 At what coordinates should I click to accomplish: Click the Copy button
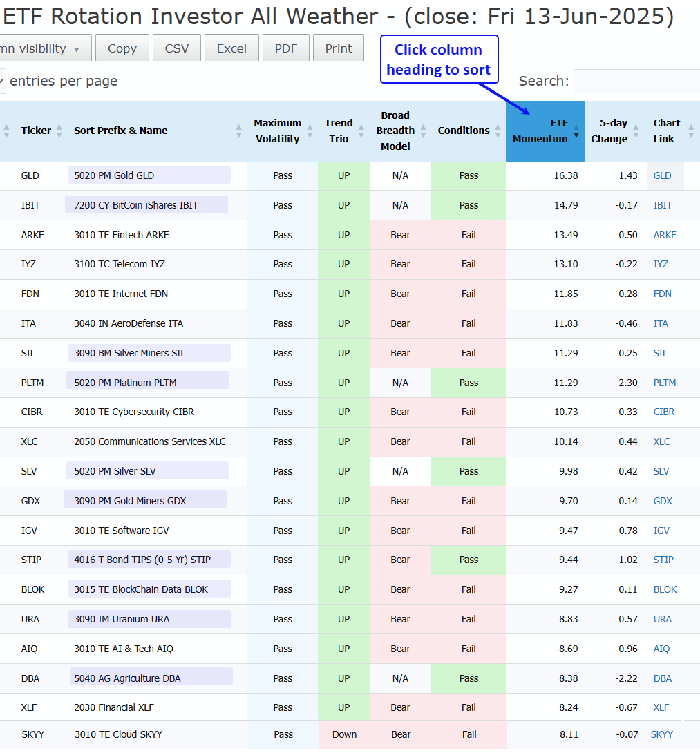[x=122, y=48]
